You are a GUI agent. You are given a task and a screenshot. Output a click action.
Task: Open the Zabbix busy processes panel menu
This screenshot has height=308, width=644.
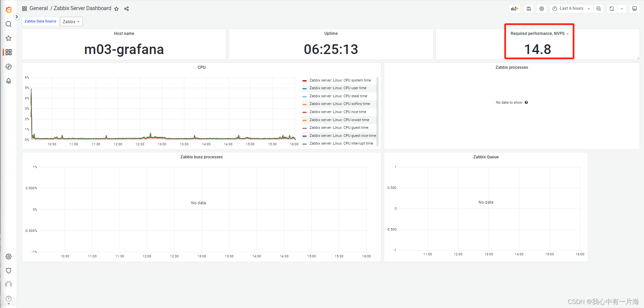[x=202, y=157]
